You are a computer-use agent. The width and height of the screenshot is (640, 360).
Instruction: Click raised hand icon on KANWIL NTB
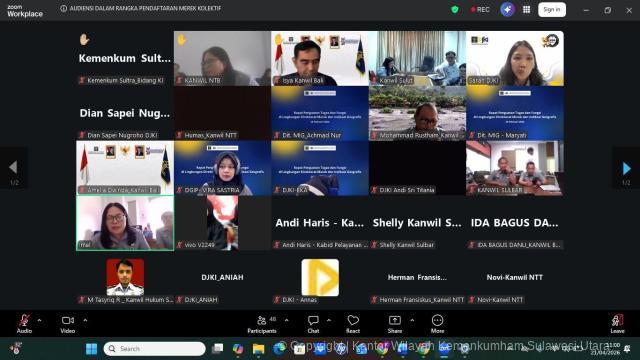click(182, 39)
